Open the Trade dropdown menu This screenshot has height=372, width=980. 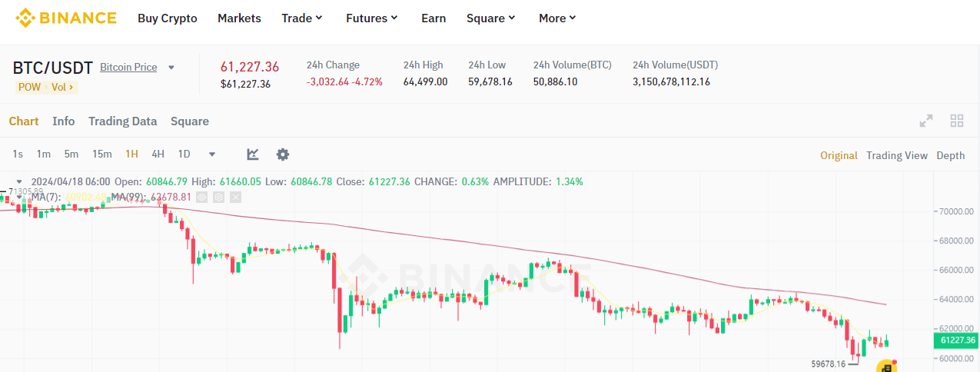point(302,18)
